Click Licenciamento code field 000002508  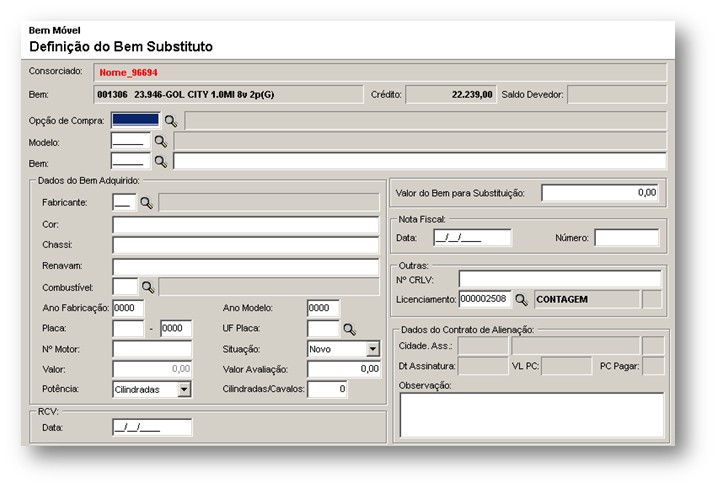485,299
